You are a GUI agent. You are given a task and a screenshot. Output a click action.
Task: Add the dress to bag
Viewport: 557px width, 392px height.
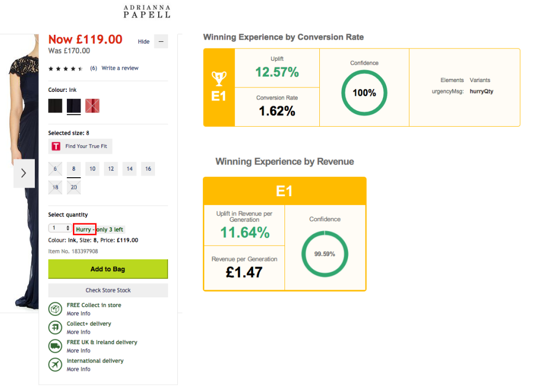click(108, 269)
